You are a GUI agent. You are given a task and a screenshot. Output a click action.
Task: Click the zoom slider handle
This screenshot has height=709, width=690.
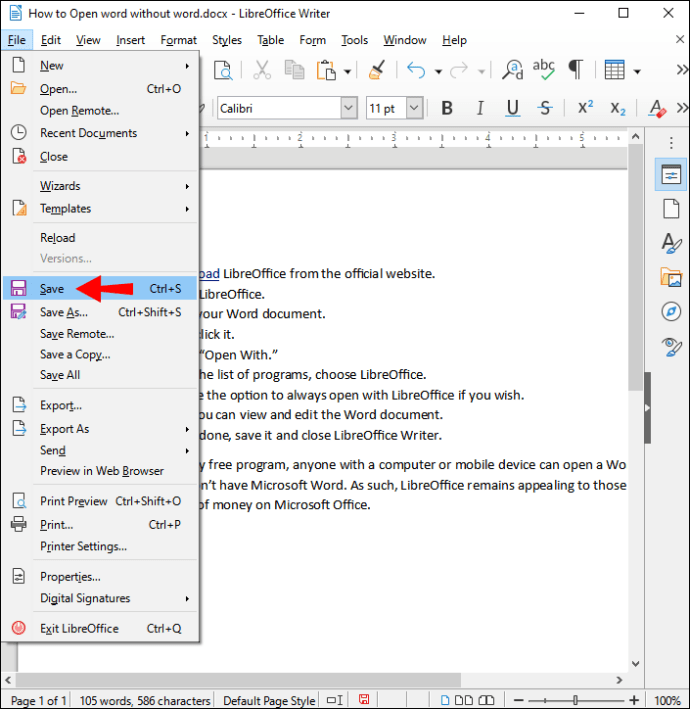tap(575, 700)
